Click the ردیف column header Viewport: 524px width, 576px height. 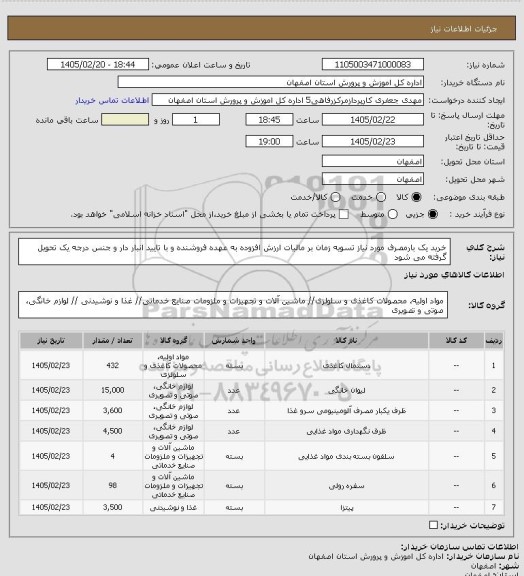coord(494,341)
